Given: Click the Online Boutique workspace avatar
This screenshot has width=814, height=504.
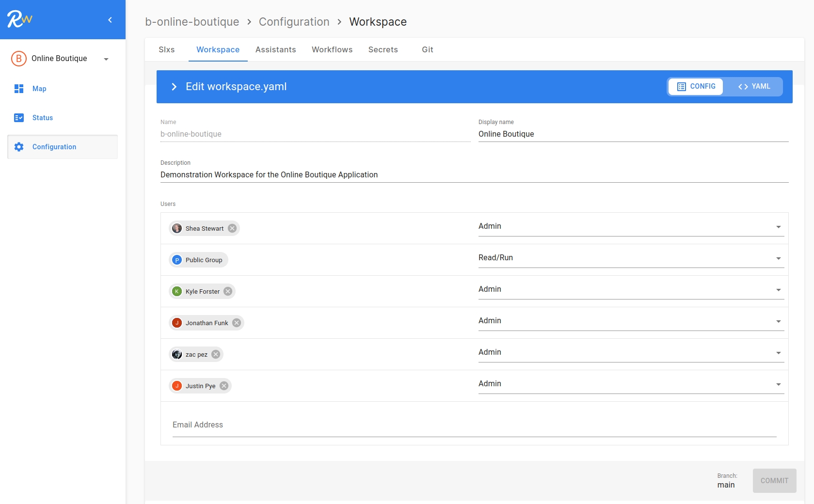Looking at the screenshot, I should click(x=18, y=58).
